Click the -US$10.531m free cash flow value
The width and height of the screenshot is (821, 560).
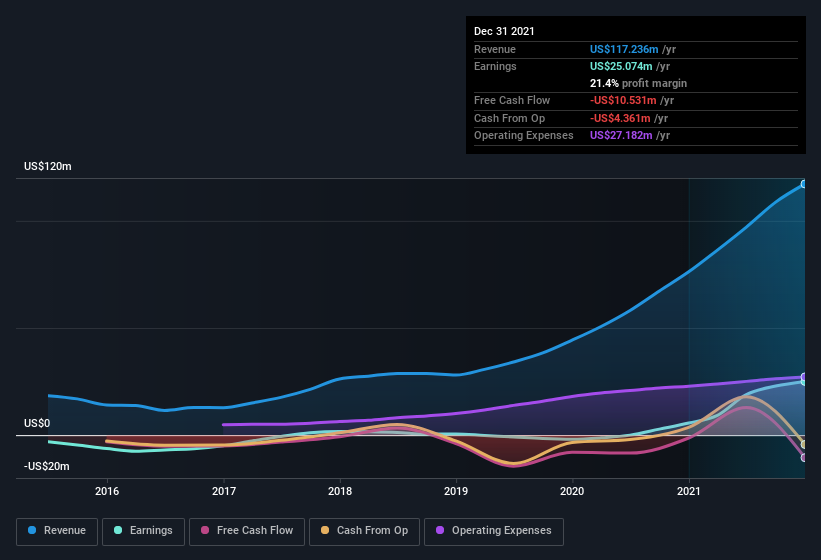coord(623,100)
